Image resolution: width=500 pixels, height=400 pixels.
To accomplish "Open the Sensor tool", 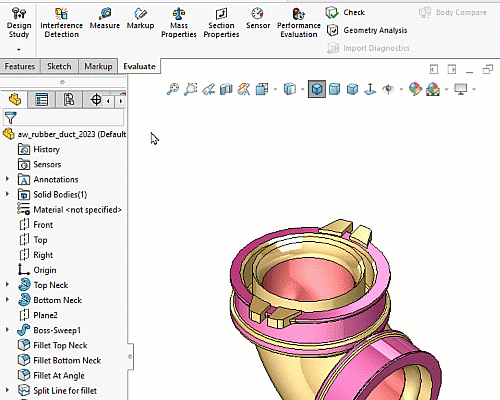I will pyautogui.click(x=258, y=19).
